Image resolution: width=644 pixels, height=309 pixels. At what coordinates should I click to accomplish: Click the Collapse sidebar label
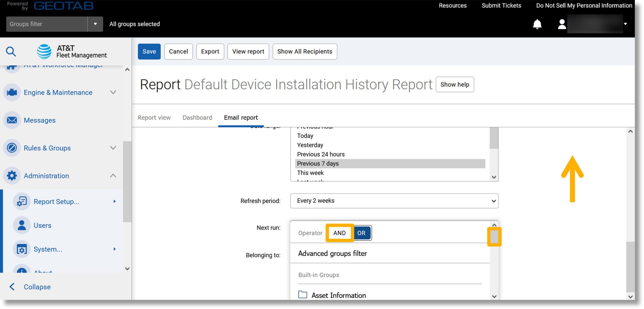coord(37,287)
